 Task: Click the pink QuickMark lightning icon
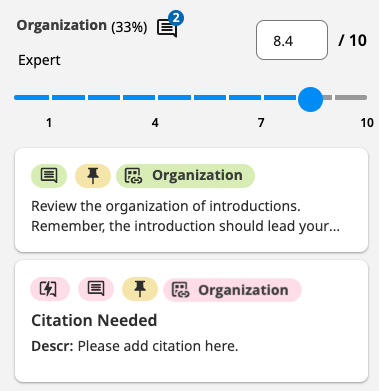(x=50, y=289)
